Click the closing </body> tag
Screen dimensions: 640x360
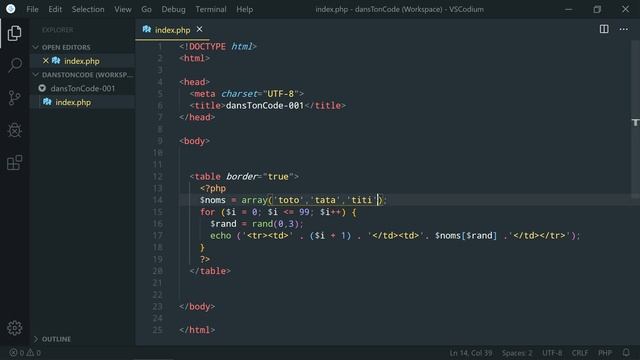tap(197, 307)
